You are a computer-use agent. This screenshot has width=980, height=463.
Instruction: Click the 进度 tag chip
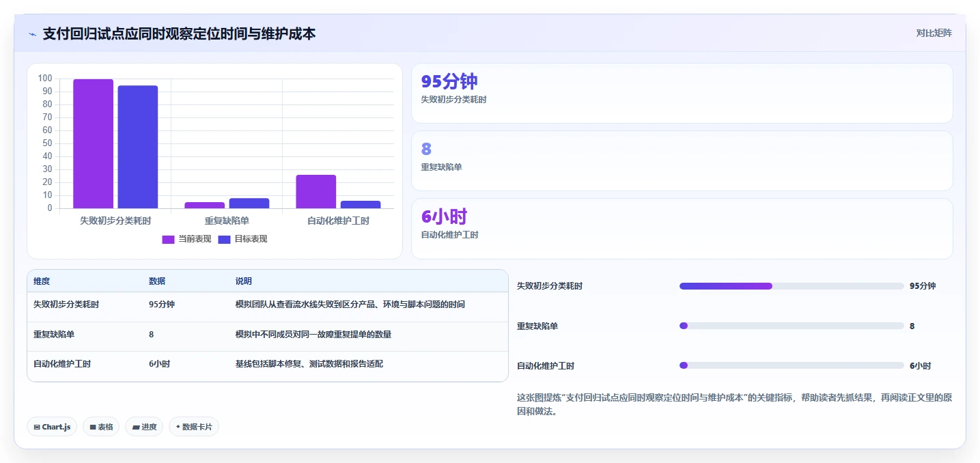point(144,427)
